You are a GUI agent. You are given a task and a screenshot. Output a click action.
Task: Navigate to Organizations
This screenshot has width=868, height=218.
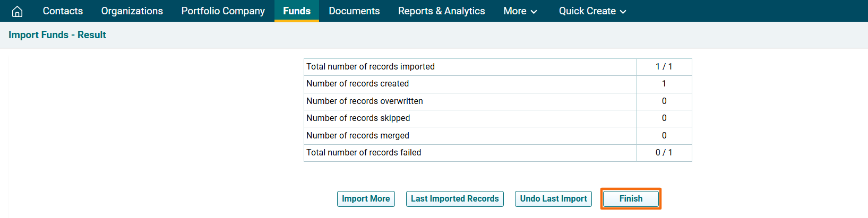[132, 11]
